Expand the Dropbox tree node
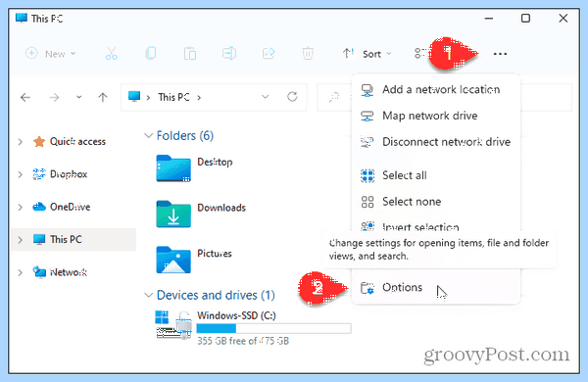The image size is (588, 382). click(x=21, y=174)
